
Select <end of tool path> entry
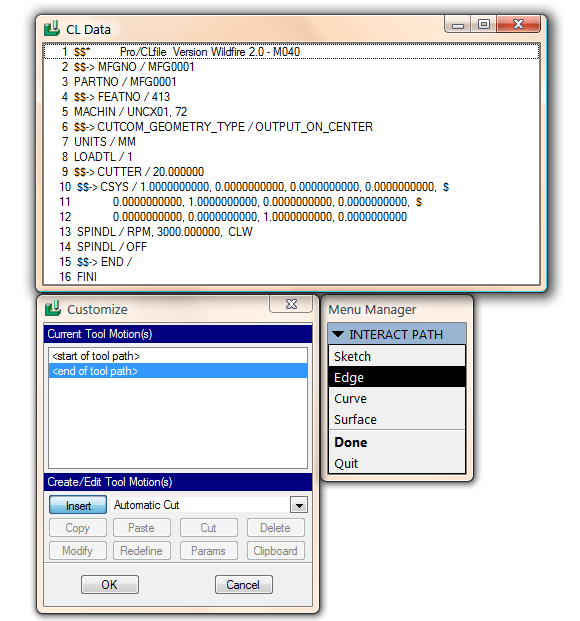point(178,371)
